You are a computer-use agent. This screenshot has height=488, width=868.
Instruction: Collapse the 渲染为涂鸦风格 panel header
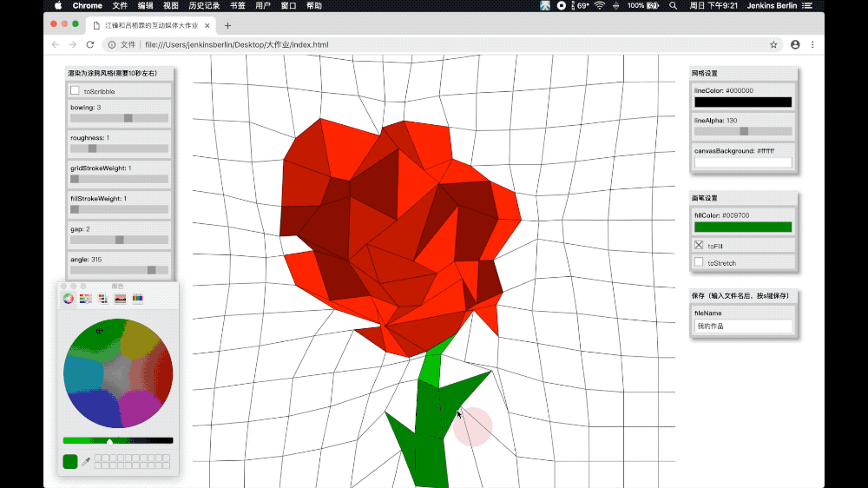click(119, 73)
